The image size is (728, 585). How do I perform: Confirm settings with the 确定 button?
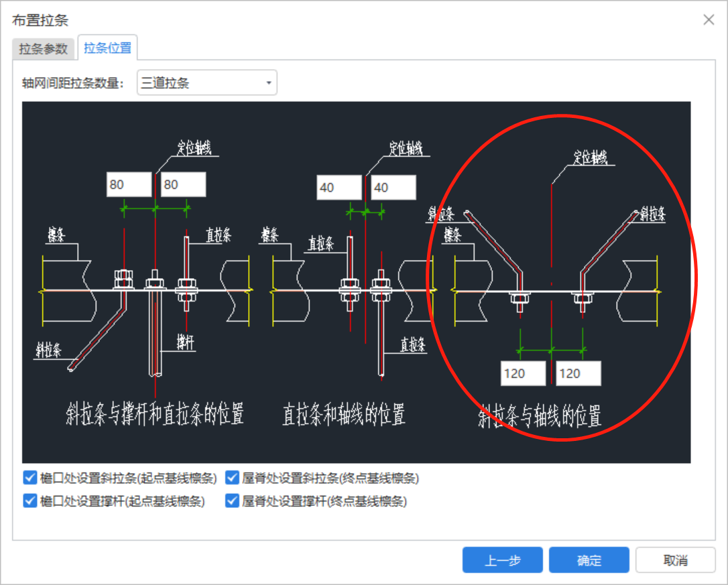pos(589,560)
